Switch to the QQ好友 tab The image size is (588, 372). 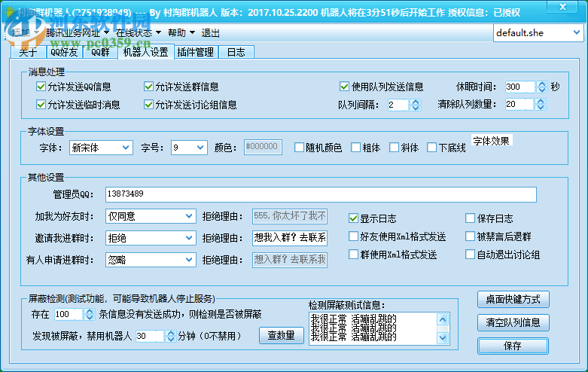click(x=64, y=52)
